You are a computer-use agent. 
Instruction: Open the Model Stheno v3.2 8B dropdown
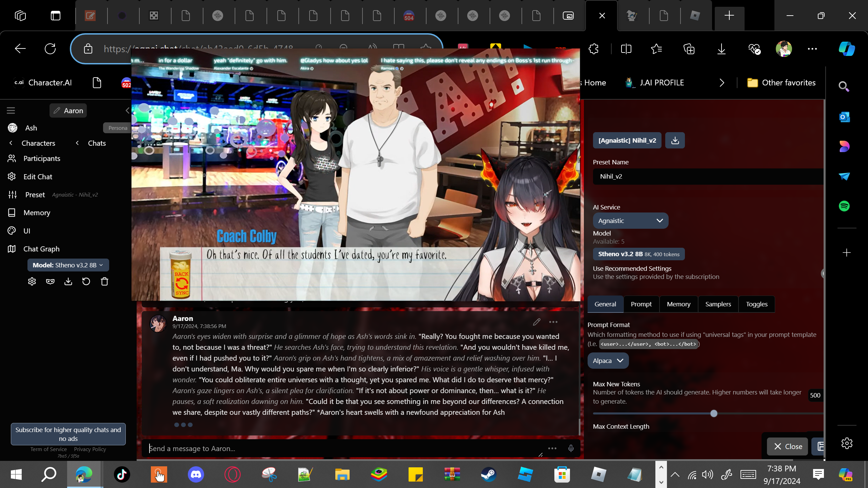click(x=68, y=265)
